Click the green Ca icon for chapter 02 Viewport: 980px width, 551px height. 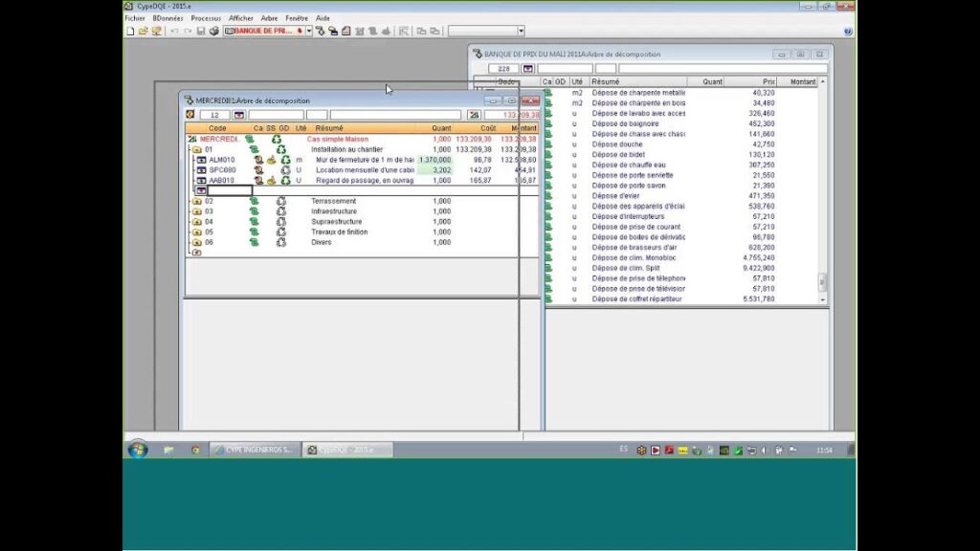[254, 202]
